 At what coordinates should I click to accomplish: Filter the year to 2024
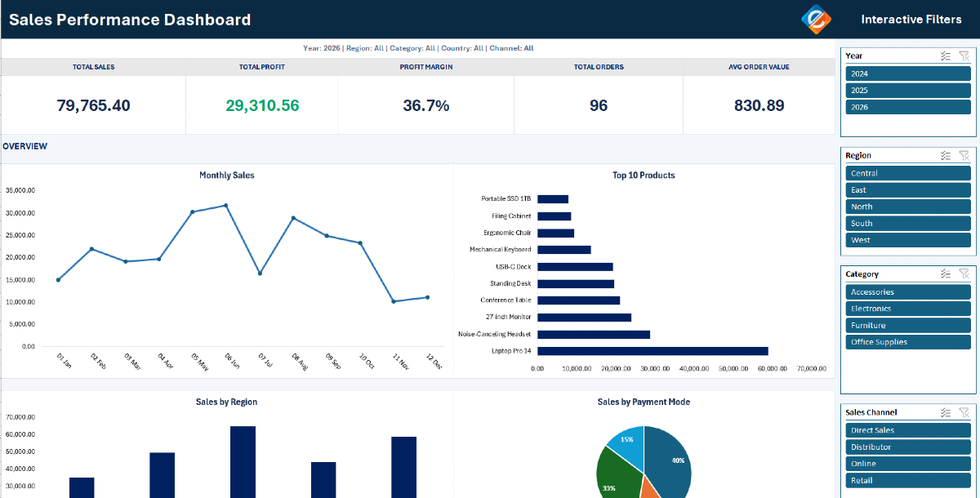tap(908, 73)
